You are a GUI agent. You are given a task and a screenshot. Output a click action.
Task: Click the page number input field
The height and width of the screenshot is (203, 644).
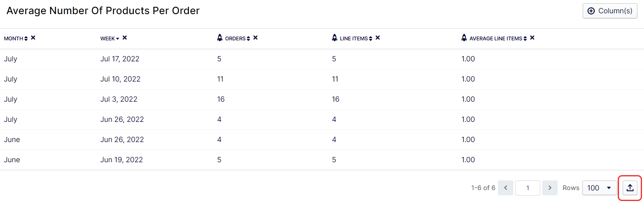pos(528,188)
